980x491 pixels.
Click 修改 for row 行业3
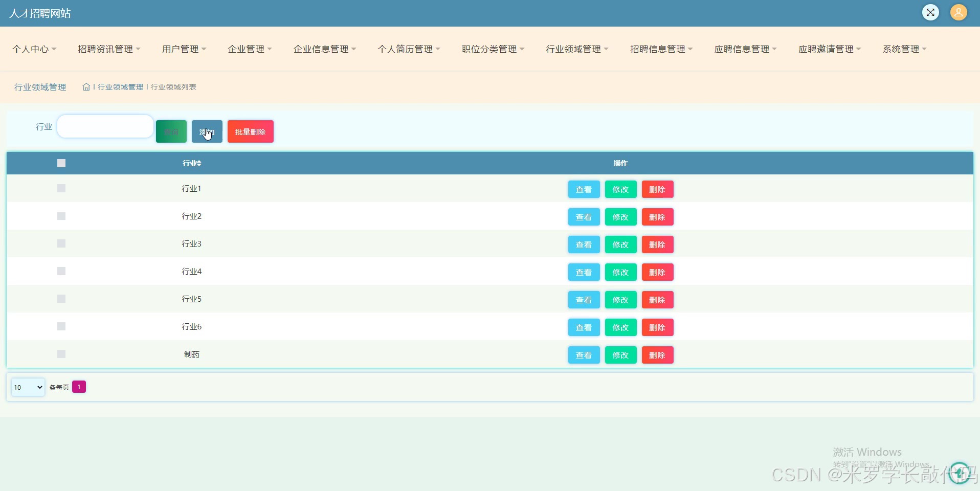coord(620,244)
